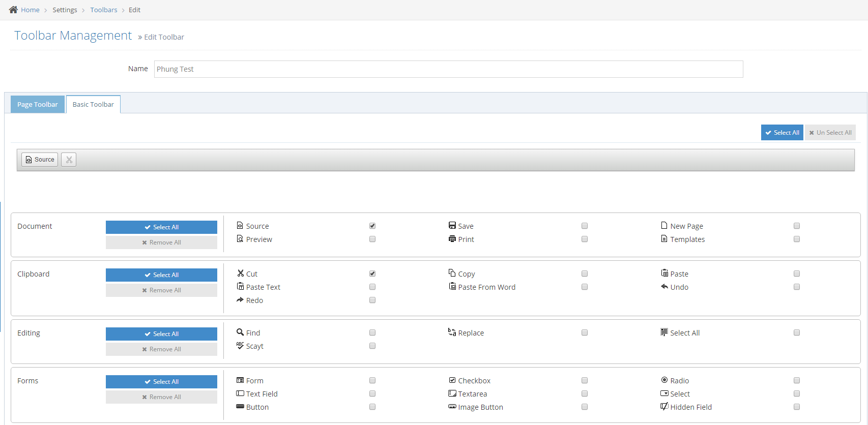Tick the Select dropdown item checkbox in Forms
868x425 pixels.
coord(797,393)
